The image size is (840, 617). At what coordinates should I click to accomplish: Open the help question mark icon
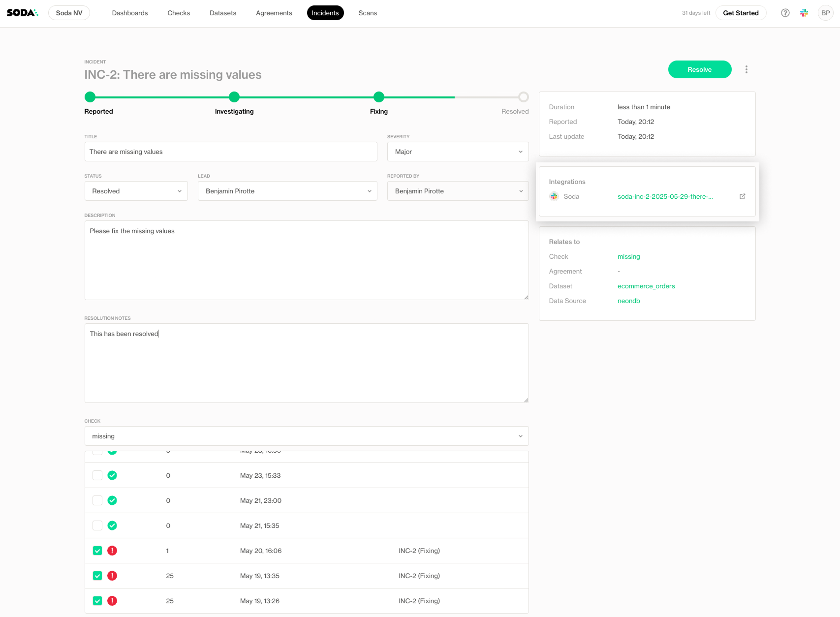tap(785, 13)
